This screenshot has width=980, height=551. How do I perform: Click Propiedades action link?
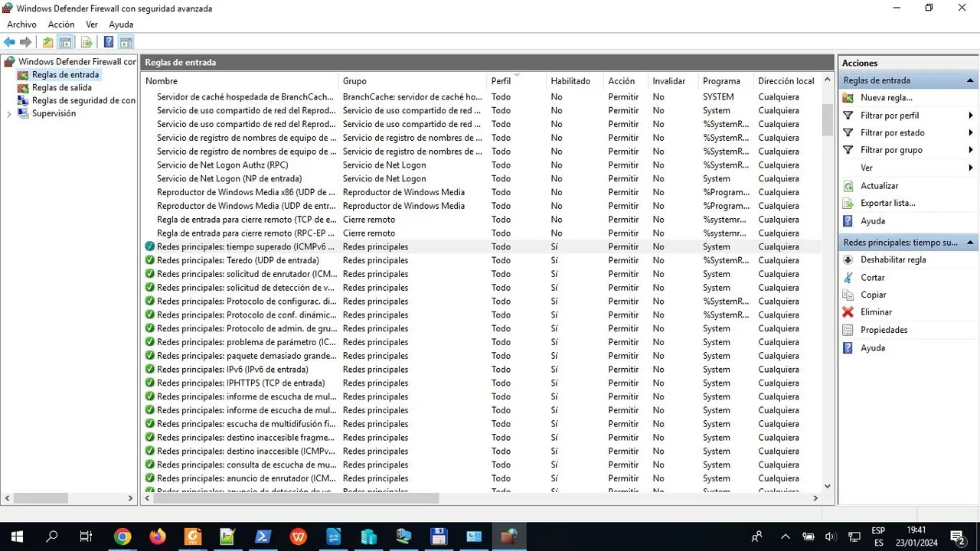[x=884, y=330]
